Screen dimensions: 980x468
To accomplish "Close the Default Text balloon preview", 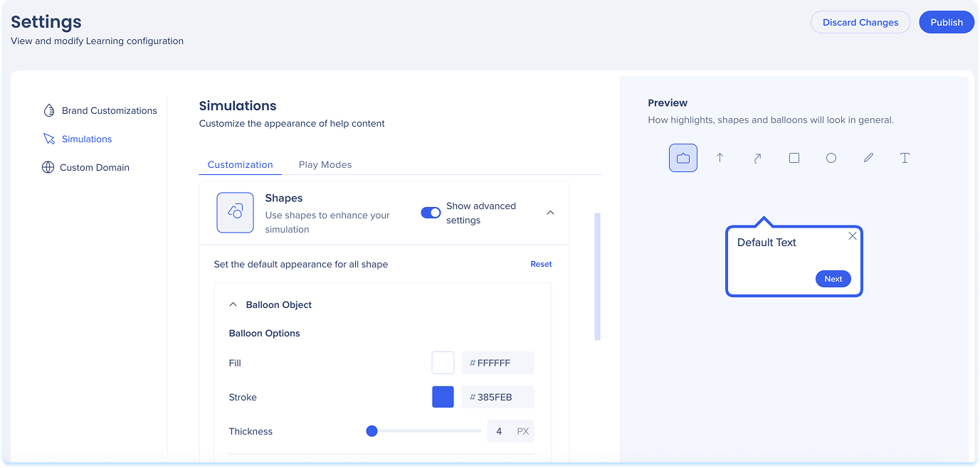I will (852, 236).
